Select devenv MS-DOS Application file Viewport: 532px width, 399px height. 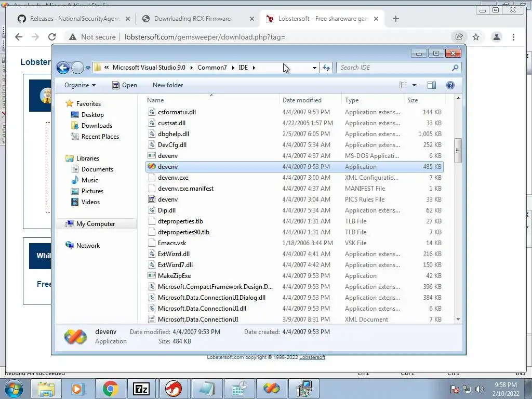[294, 156]
